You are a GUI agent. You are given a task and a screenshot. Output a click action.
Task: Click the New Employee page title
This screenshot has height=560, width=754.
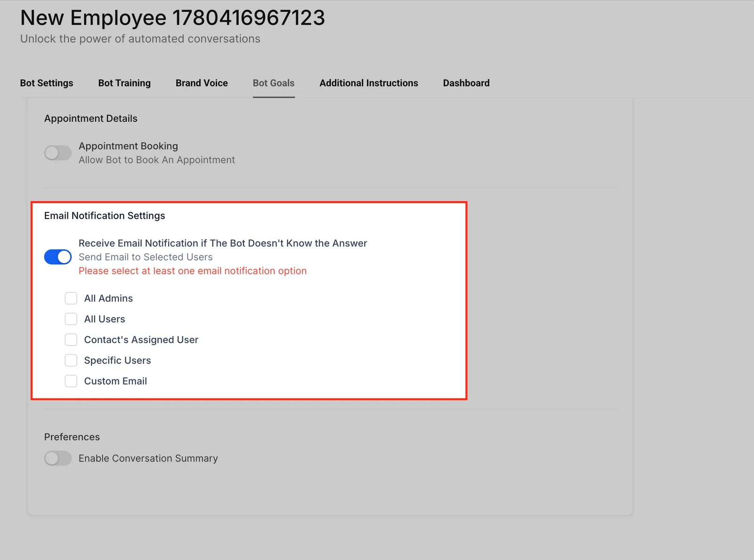click(172, 18)
